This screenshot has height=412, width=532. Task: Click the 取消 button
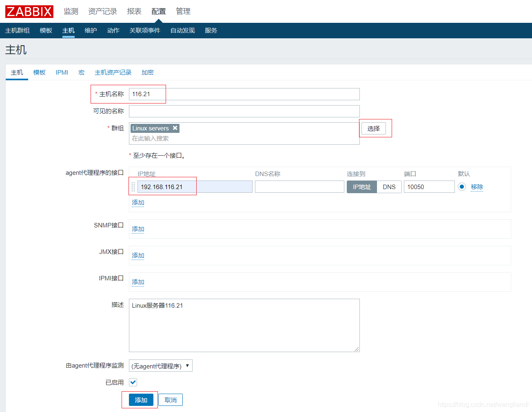pyautogui.click(x=171, y=400)
